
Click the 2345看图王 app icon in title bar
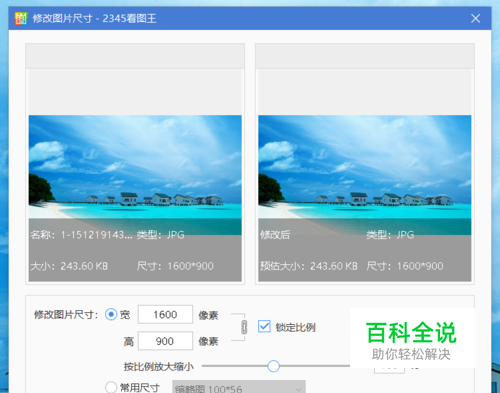coord(21,18)
